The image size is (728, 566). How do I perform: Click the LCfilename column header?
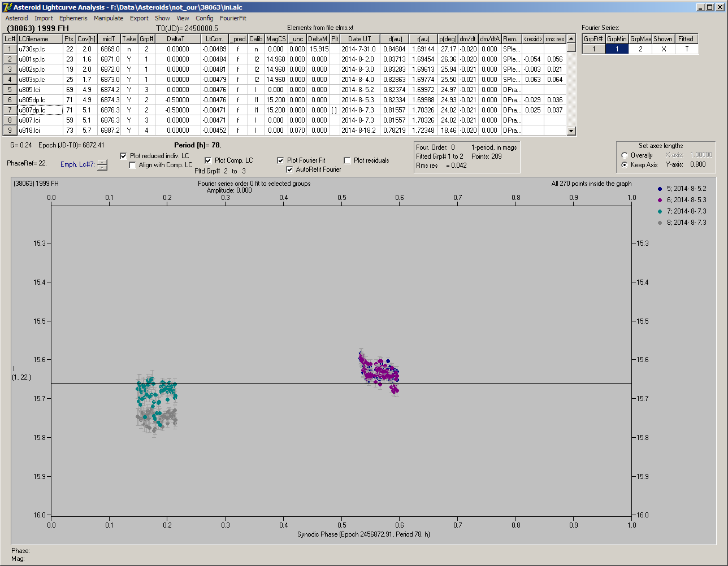click(x=40, y=39)
